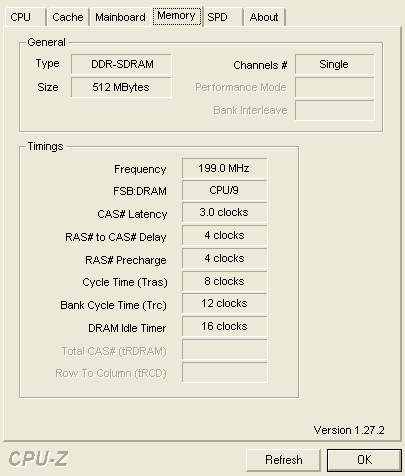The height and width of the screenshot is (476, 405).
Task: Confirm with the OK button
Action: pos(364,460)
